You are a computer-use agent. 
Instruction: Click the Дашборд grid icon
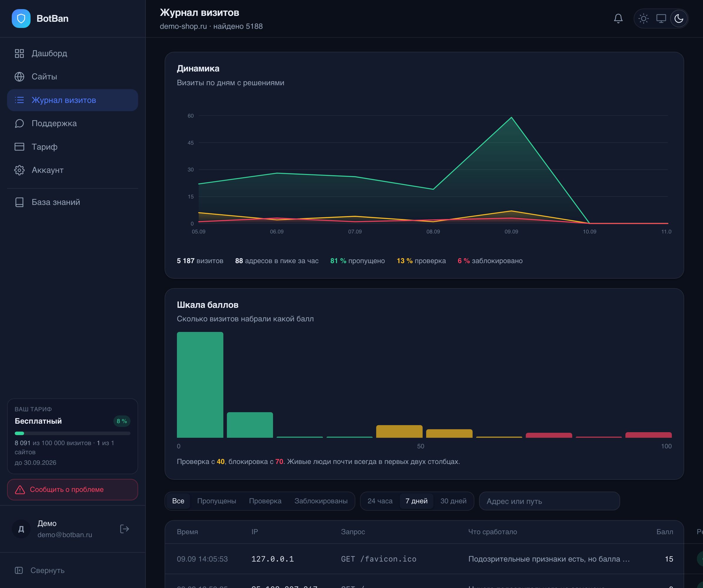pos(19,54)
